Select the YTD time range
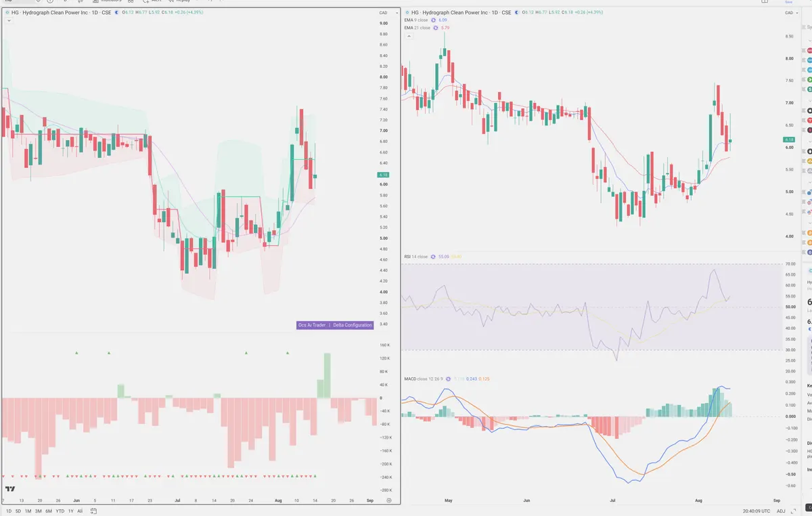Viewport: 812px width, 516px height. [60, 511]
